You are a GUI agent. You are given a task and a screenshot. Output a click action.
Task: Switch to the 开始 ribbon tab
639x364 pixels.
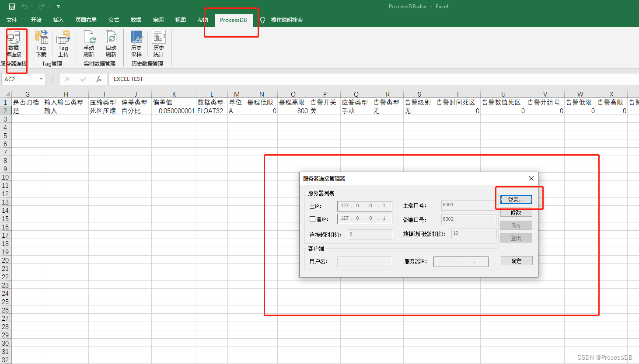point(36,20)
